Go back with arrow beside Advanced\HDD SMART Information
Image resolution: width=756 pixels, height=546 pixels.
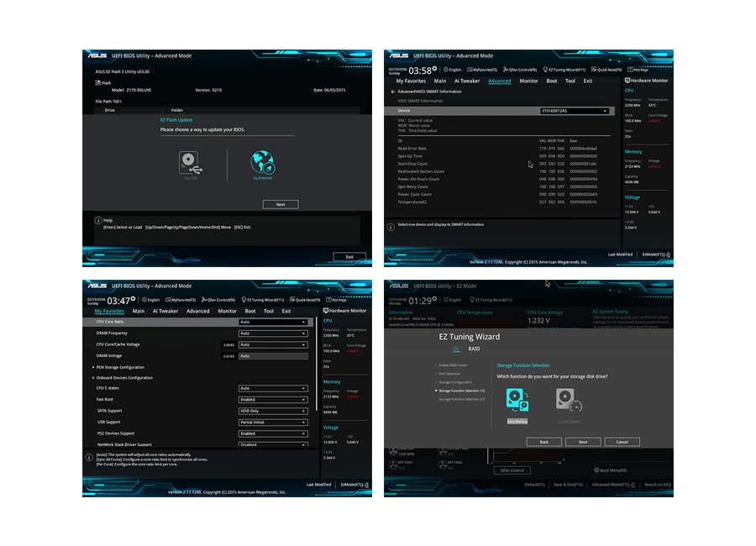click(x=393, y=92)
